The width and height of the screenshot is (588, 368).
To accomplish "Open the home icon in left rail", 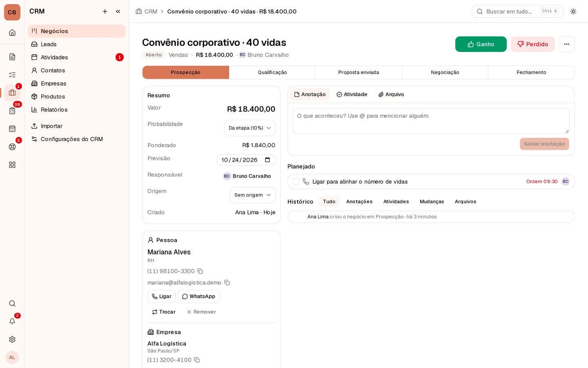I will (x=12, y=33).
